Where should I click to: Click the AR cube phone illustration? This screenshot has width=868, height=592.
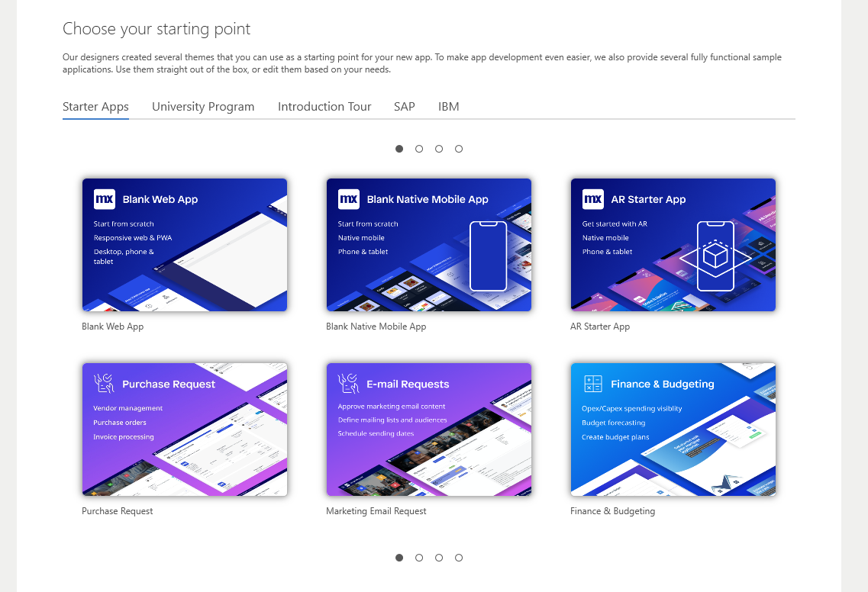715,256
